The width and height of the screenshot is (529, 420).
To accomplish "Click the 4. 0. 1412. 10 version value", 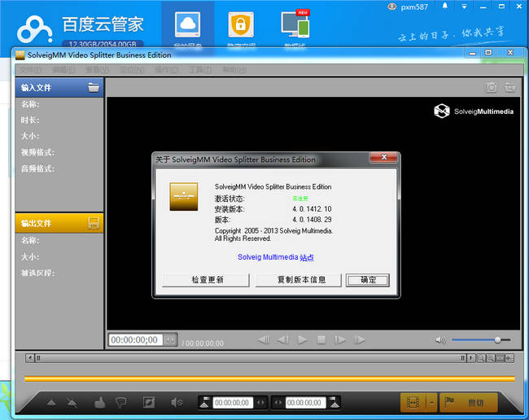I will 312,209.
